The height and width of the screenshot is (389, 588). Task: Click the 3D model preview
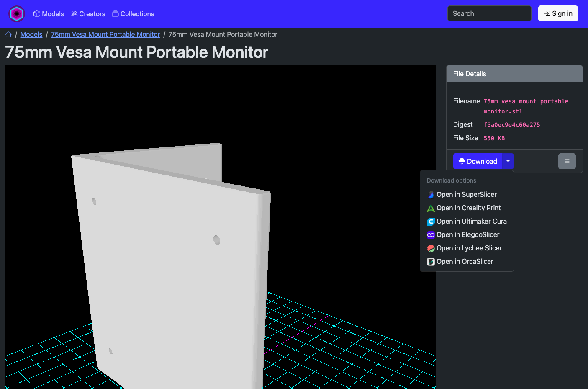221,227
